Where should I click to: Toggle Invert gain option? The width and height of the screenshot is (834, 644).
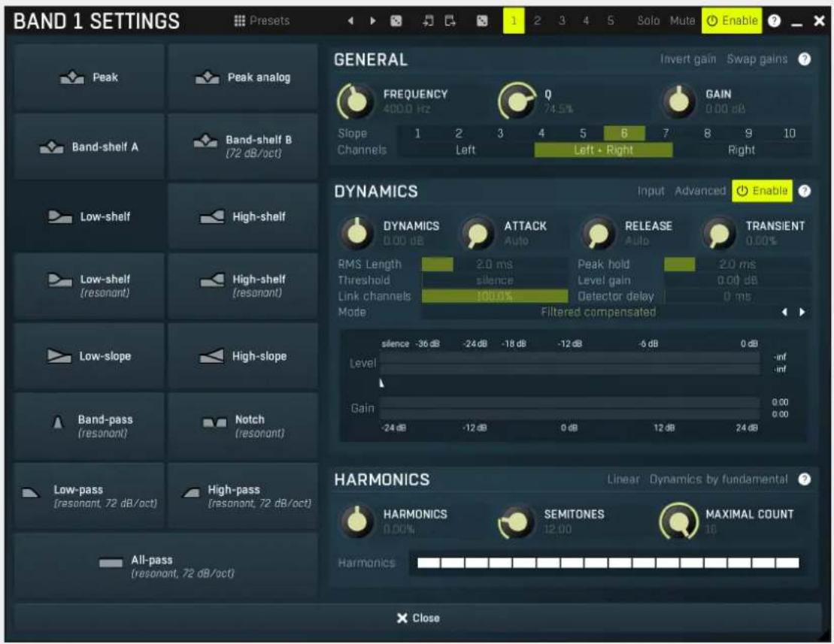688,59
